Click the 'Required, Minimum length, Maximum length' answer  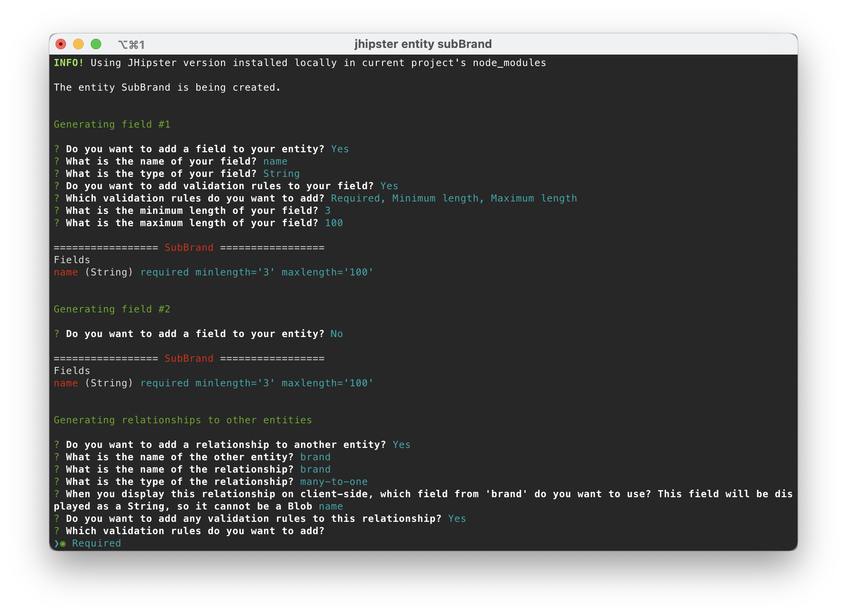tap(454, 198)
